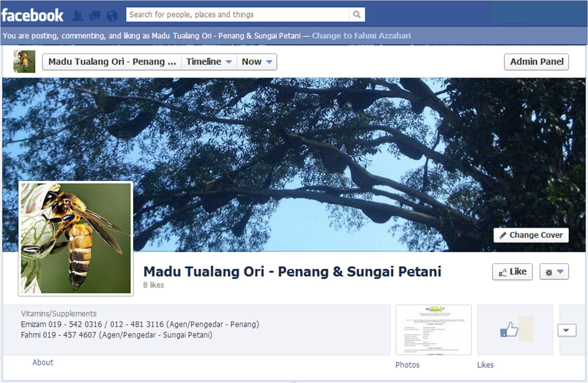Open the bee profile picture

pyautogui.click(x=76, y=238)
